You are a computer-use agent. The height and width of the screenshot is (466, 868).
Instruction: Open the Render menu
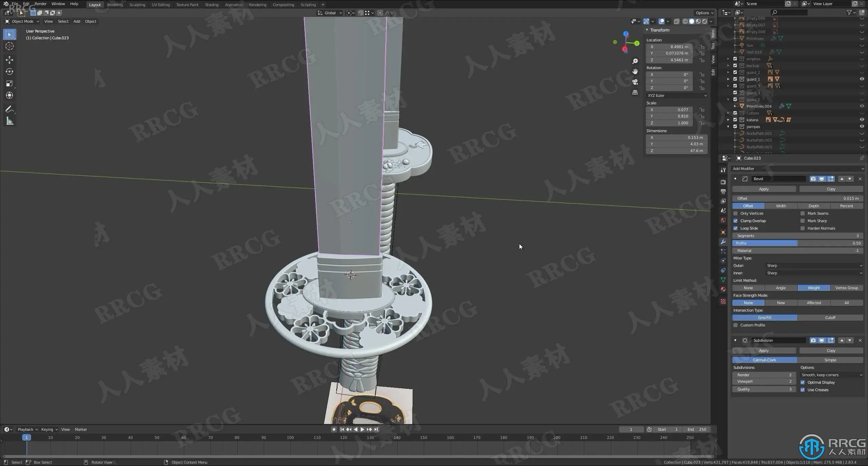[x=40, y=4]
